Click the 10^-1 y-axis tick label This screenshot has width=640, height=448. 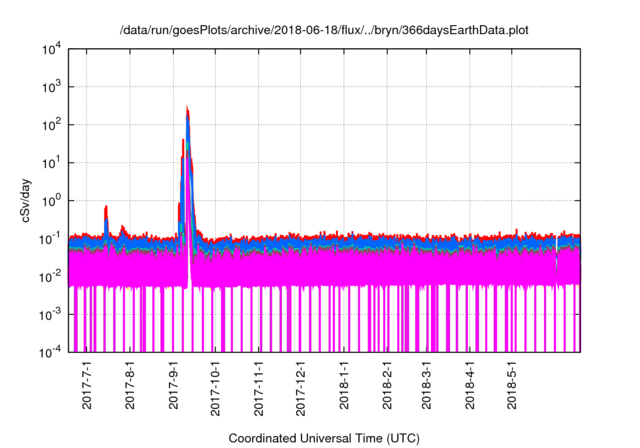pyautogui.click(x=50, y=239)
